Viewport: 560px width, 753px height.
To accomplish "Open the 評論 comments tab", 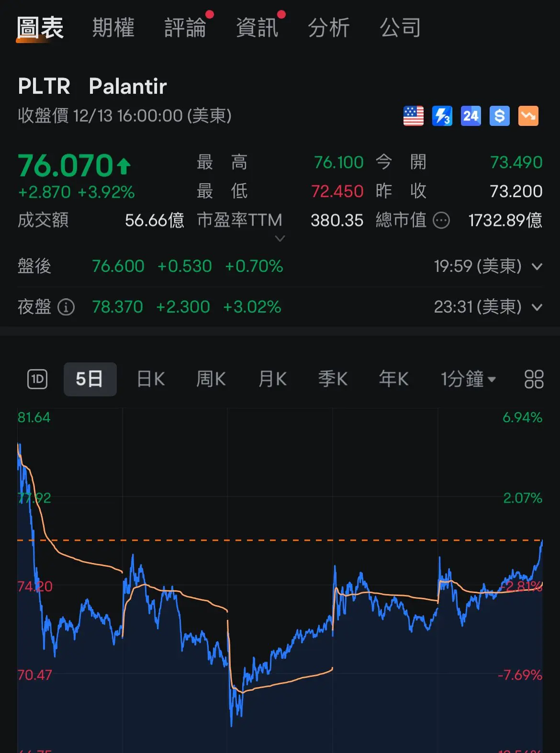I will 185,27.
